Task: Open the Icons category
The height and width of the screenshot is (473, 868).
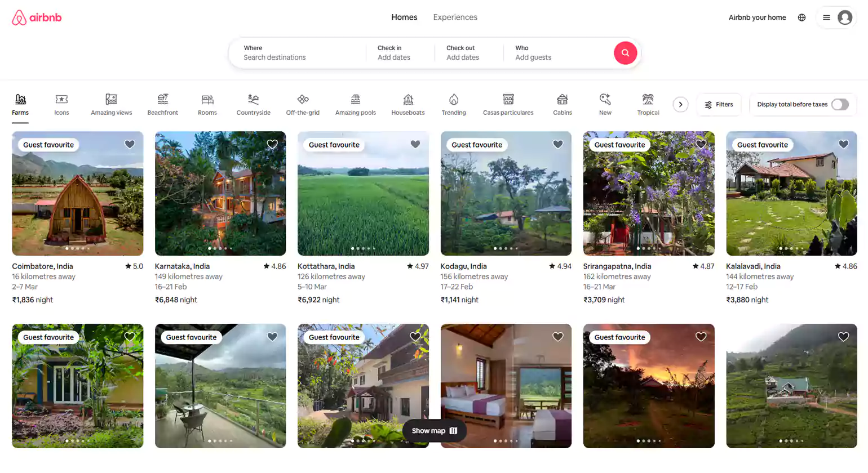Action: click(x=61, y=104)
